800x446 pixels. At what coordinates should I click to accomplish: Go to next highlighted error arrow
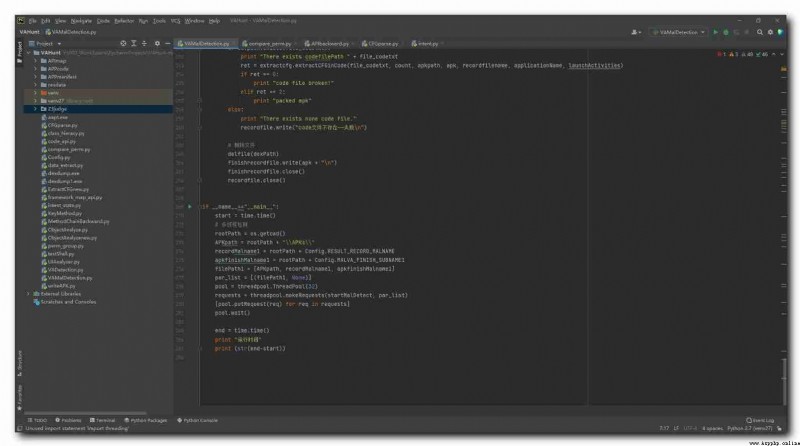[x=782, y=54]
